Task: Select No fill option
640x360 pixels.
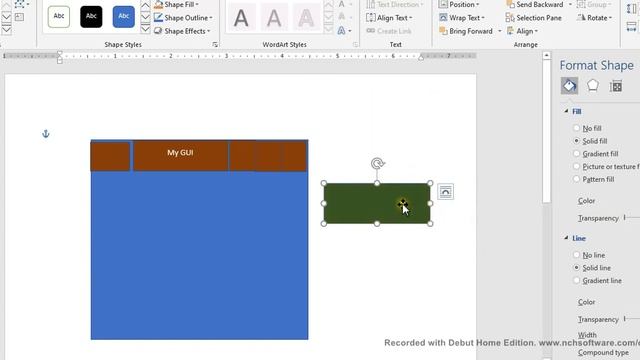Action: (x=587, y=128)
